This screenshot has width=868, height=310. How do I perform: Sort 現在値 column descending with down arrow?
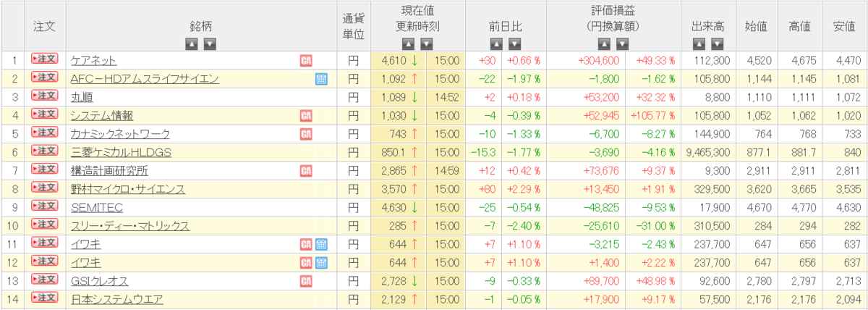(x=426, y=43)
